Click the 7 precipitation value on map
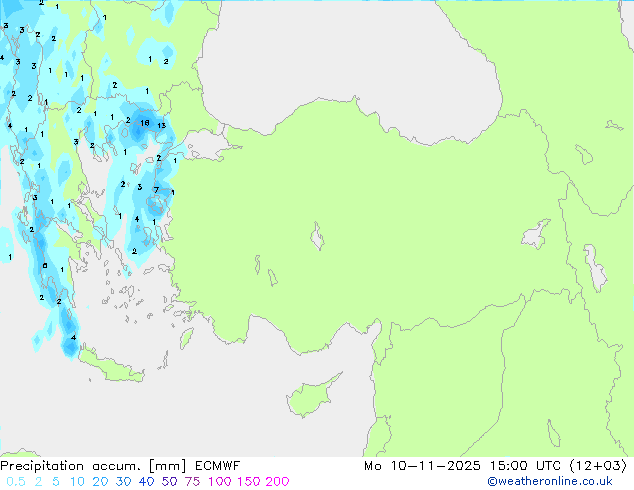Screen dimensions: 634x490 point(156,190)
